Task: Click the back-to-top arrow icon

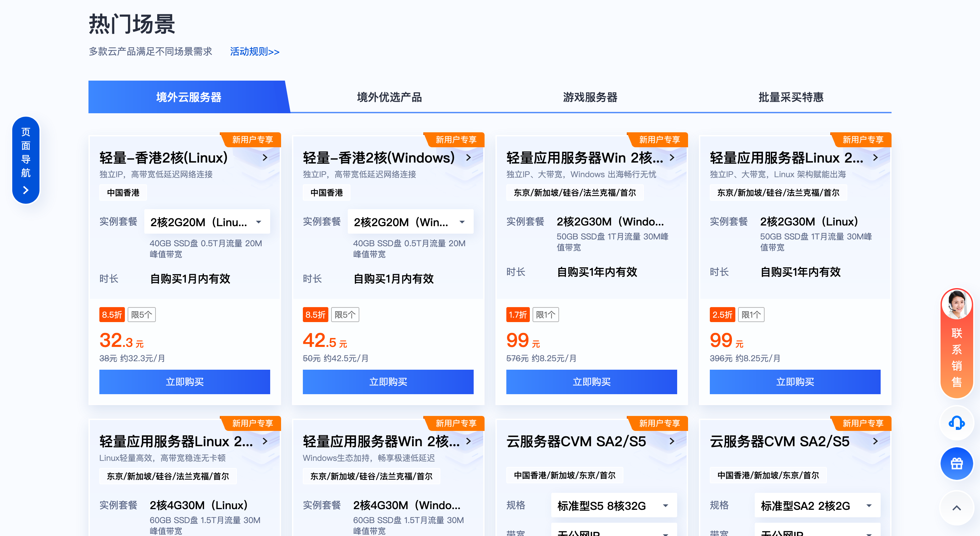Action: [x=956, y=508]
